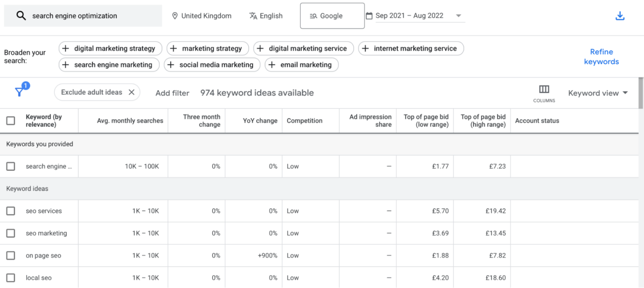
Task: Open the Refine keywords link
Action: [601, 57]
